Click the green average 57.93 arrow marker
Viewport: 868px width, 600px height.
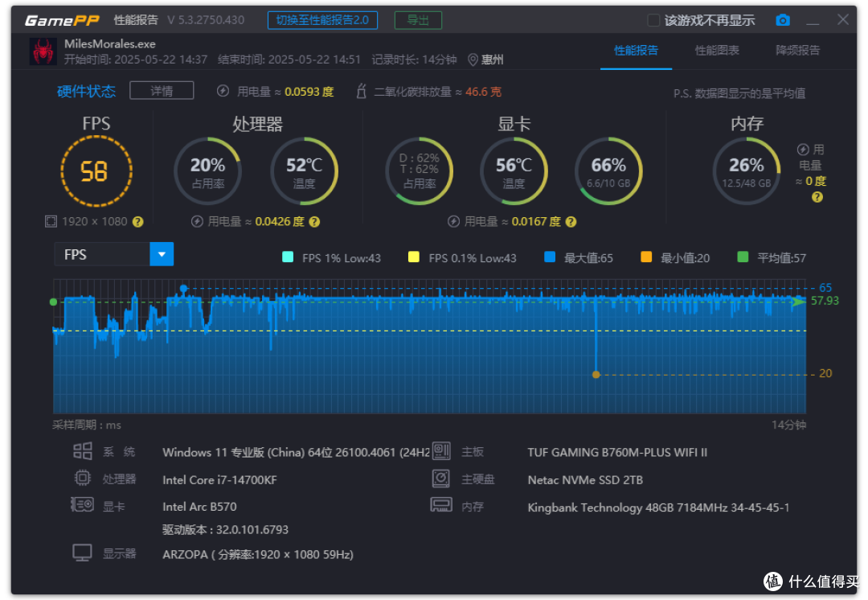[x=798, y=302]
